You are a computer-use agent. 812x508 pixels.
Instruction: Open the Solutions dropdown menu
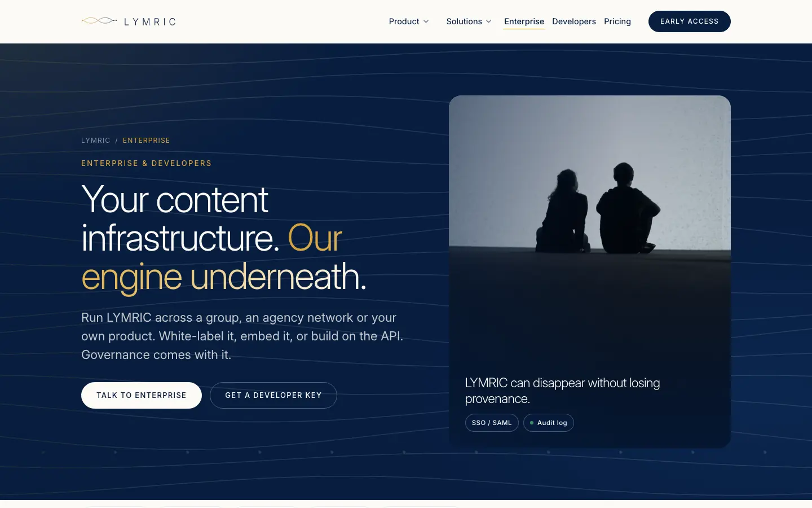pyautogui.click(x=469, y=21)
